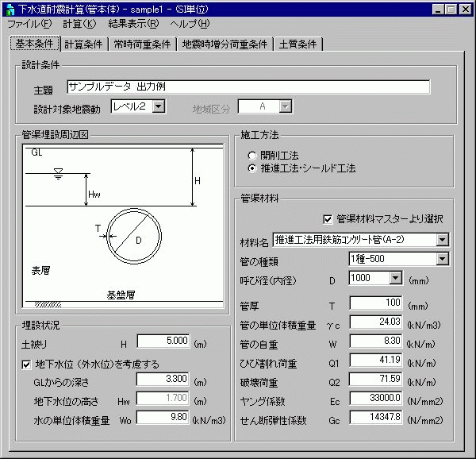This screenshot has height=459, width=476.
Task: Click the groundwater level symbol in diagram
Action: coord(58,173)
